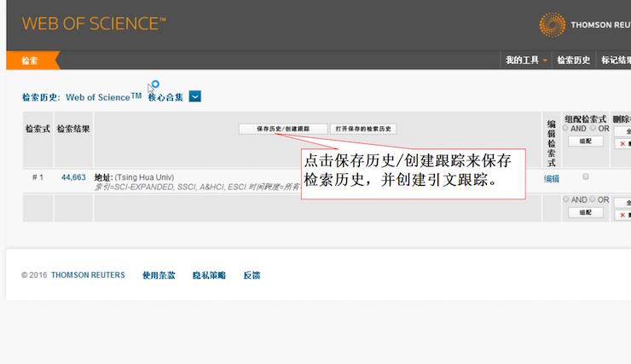Select the OR radio under 组配检索式 header
This screenshot has height=364, width=631.
[593, 128]
